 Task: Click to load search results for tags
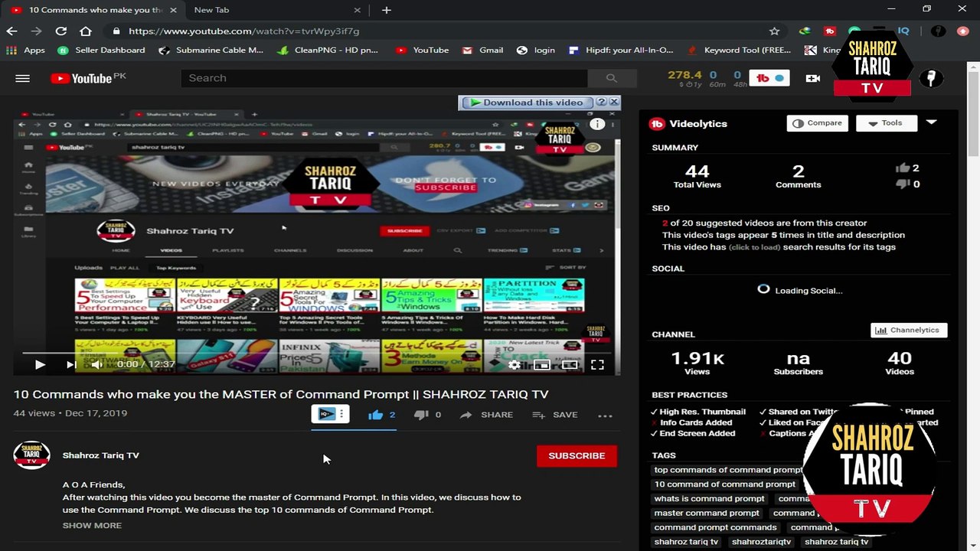pos(754,247)
